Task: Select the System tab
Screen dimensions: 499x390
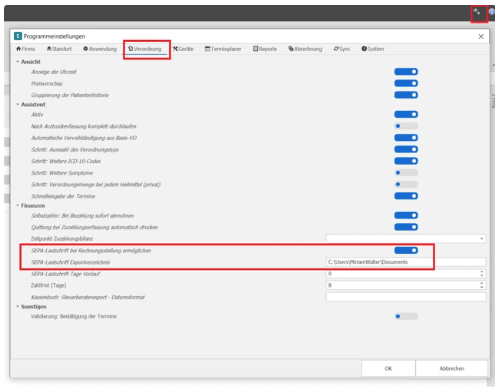Action: point(373,49)
